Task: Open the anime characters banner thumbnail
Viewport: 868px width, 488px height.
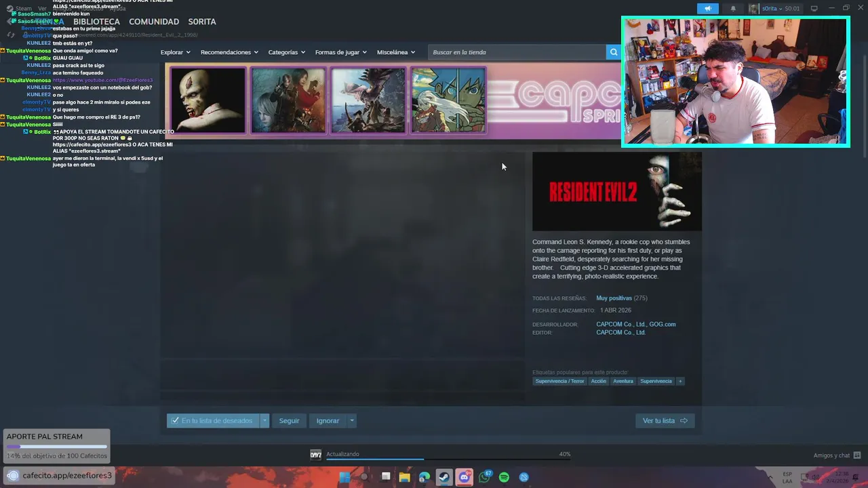Action: [x=448, y=100]
